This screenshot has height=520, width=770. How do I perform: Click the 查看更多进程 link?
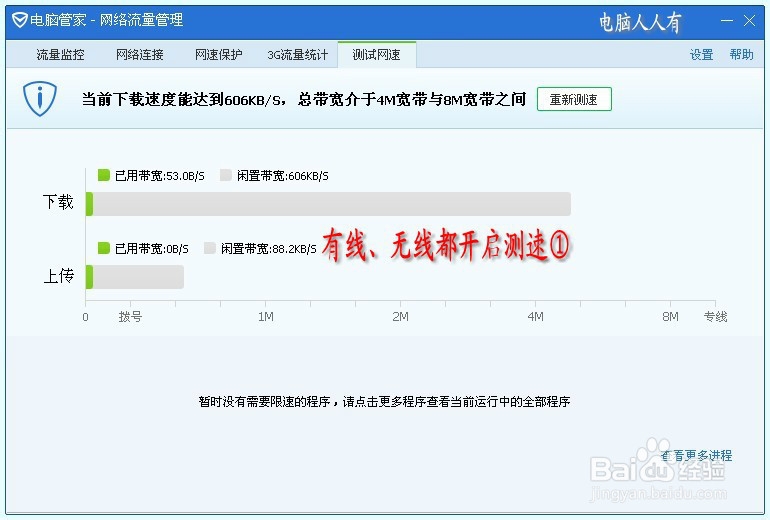point(696,456)
